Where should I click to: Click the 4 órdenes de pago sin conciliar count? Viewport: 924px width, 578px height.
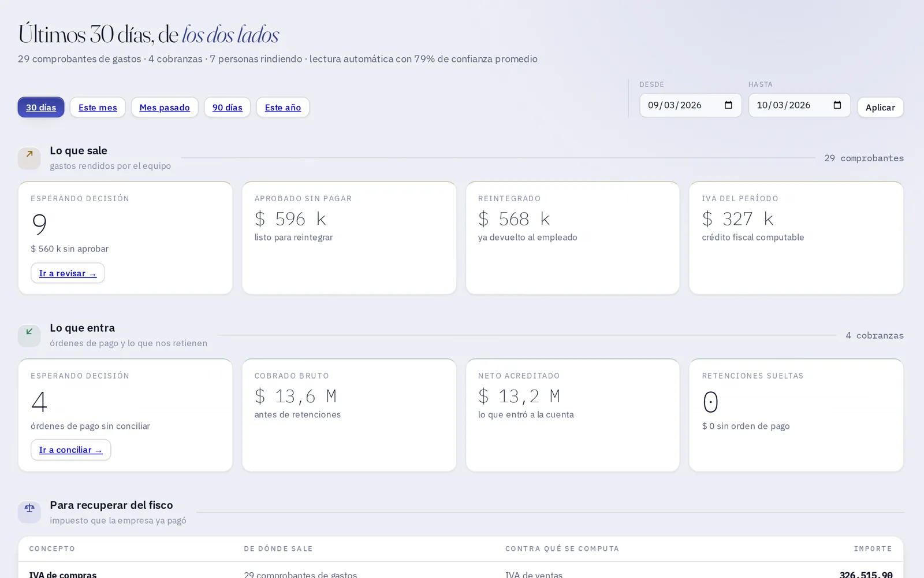(x=39, y=402)
